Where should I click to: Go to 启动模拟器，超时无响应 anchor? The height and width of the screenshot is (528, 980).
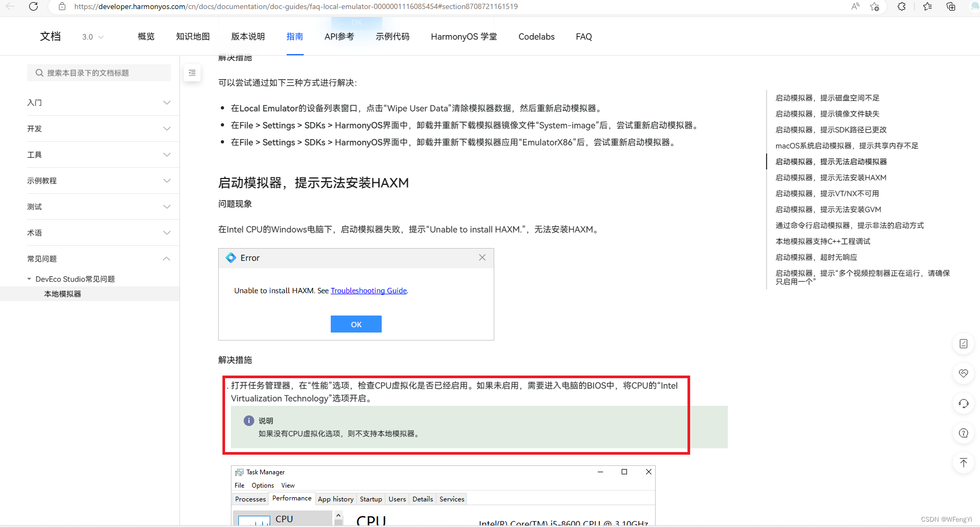tap(816, 257)
